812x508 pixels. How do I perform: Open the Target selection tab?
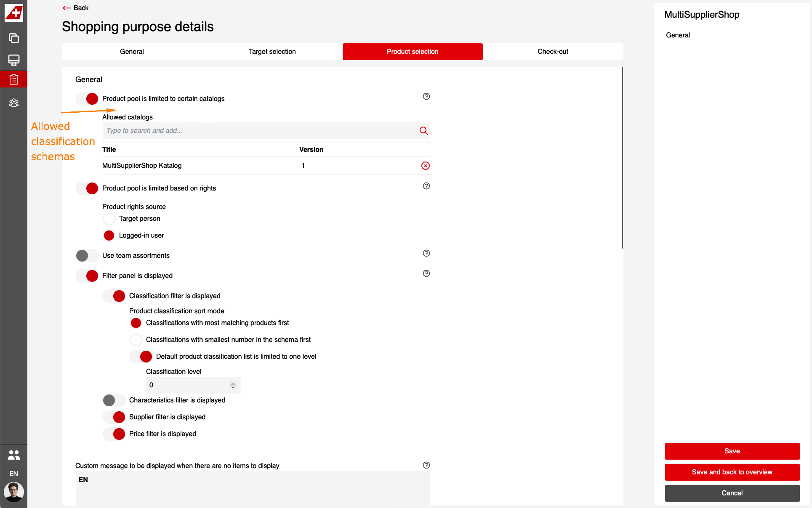click(272, 52)
